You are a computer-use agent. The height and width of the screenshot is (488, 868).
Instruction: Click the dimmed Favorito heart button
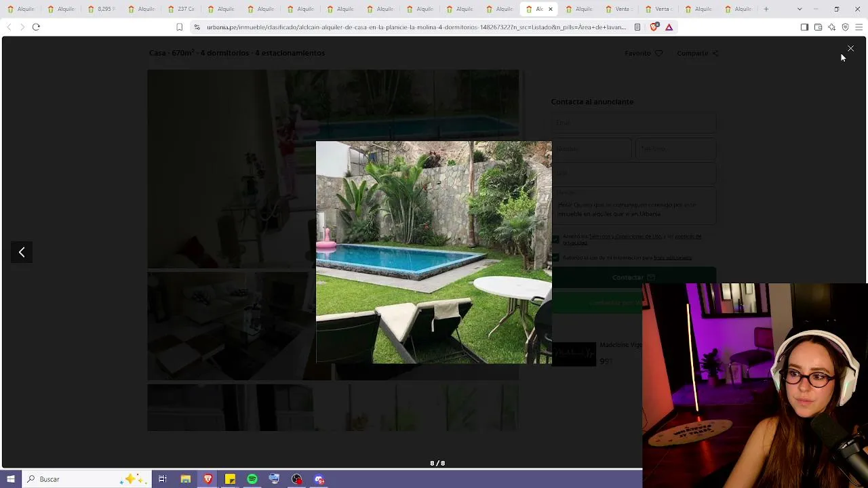(x=644, y=53)
